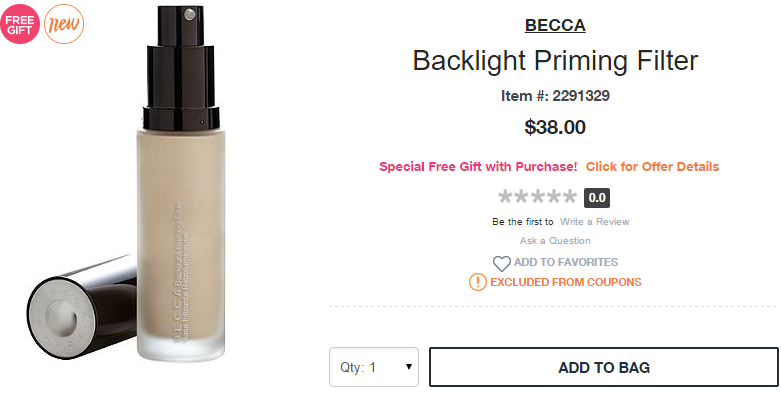
Task: Click 'Click for Offer Details' link
Action: (652, 166)
